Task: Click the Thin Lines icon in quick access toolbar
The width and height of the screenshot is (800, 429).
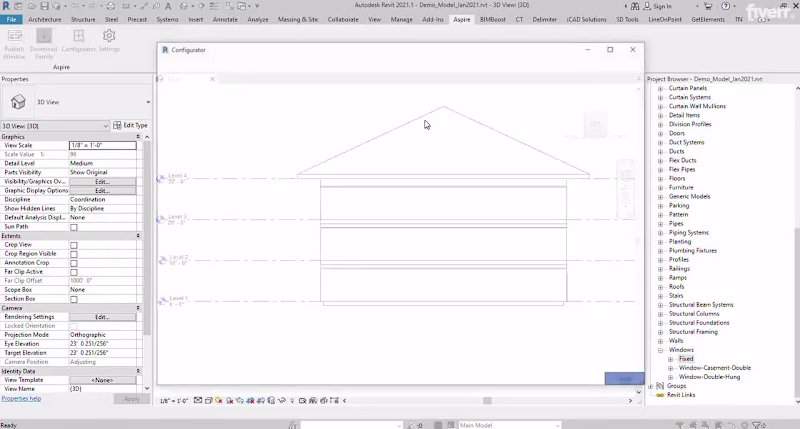Action: click(214, 6)
